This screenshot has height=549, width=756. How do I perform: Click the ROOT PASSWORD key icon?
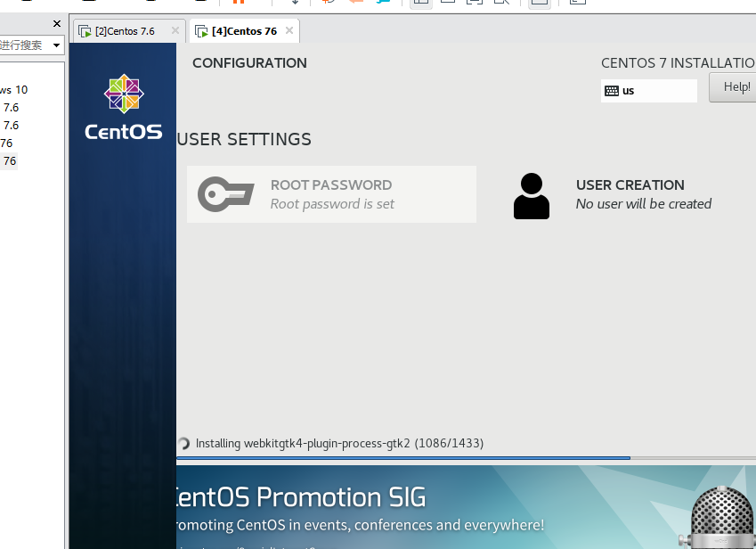click(225, 194)
